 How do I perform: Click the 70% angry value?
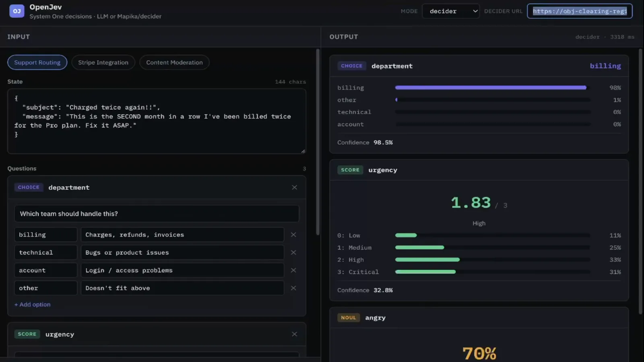[x=479, y=354]
